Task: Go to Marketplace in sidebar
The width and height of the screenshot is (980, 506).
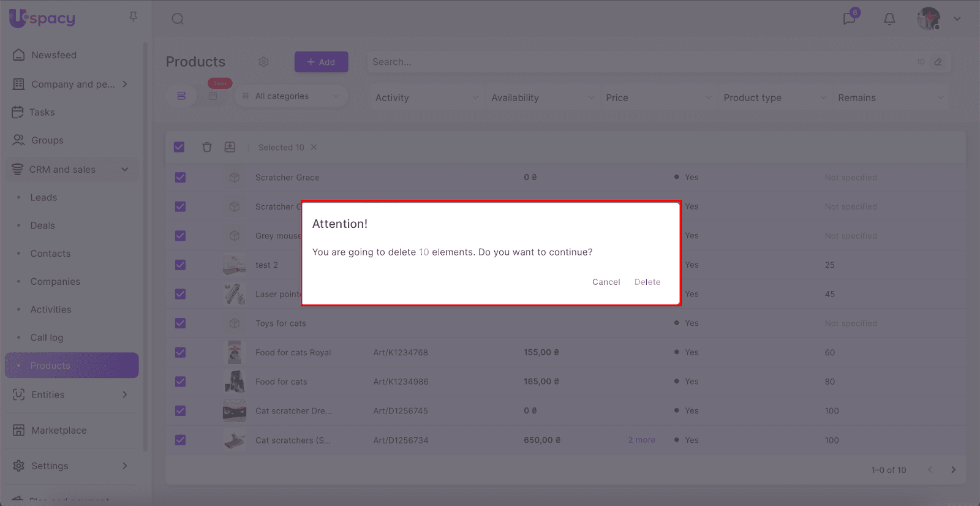Action: pos(59,430)
